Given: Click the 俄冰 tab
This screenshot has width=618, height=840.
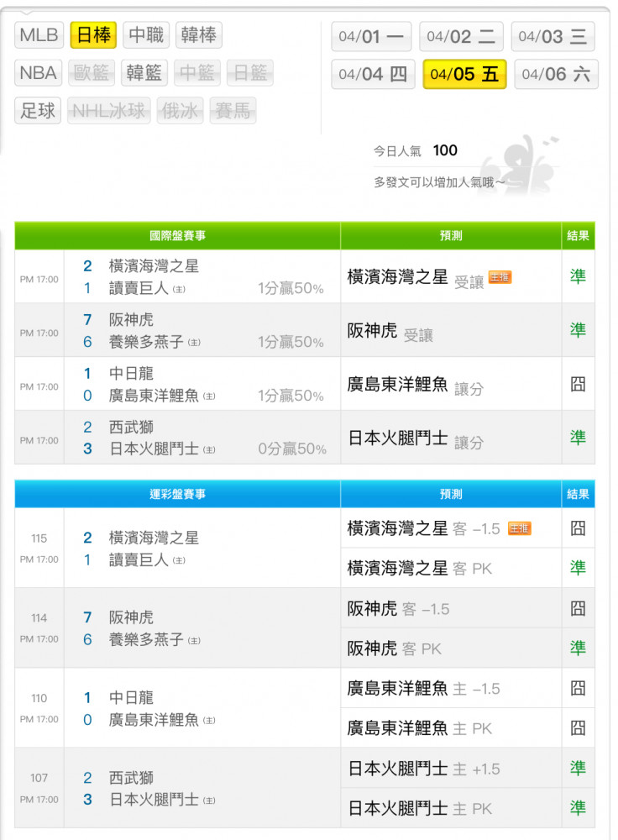Looking at the screenshot, I should (x=180, y=110).
